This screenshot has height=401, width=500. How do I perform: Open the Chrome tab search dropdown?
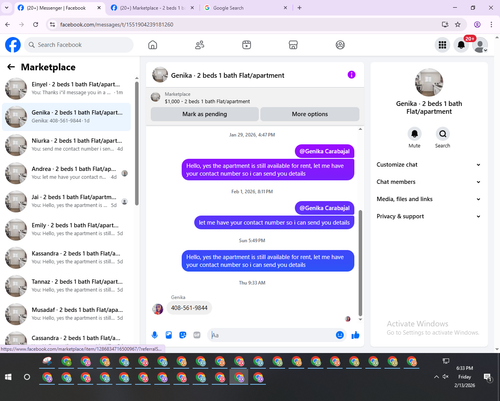tap(6, 8)
